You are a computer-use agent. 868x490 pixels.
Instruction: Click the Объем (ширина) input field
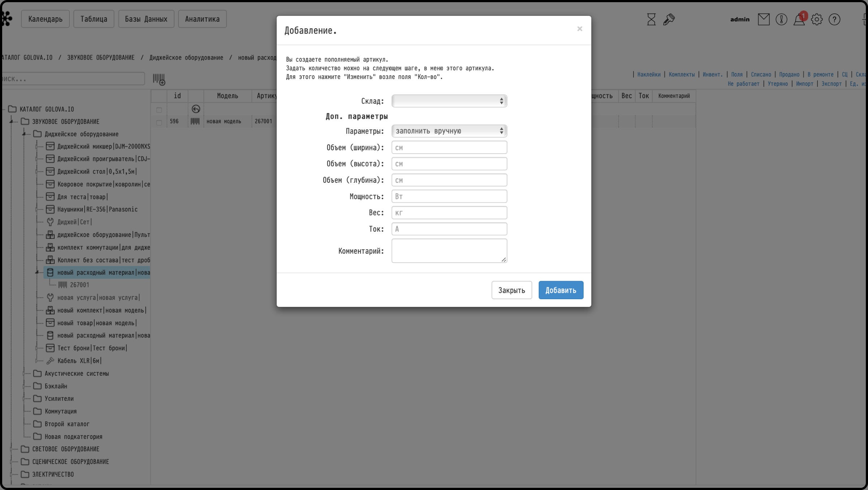click(x=449, y=147)
